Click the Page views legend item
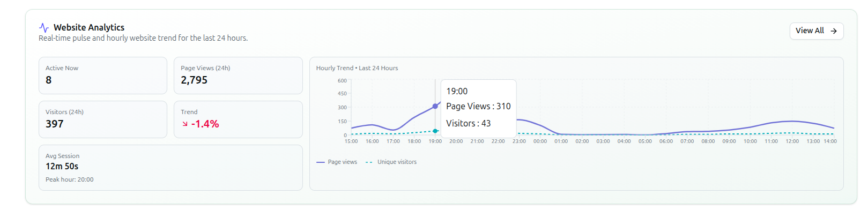The image size is (868, 210). point(337,162)
